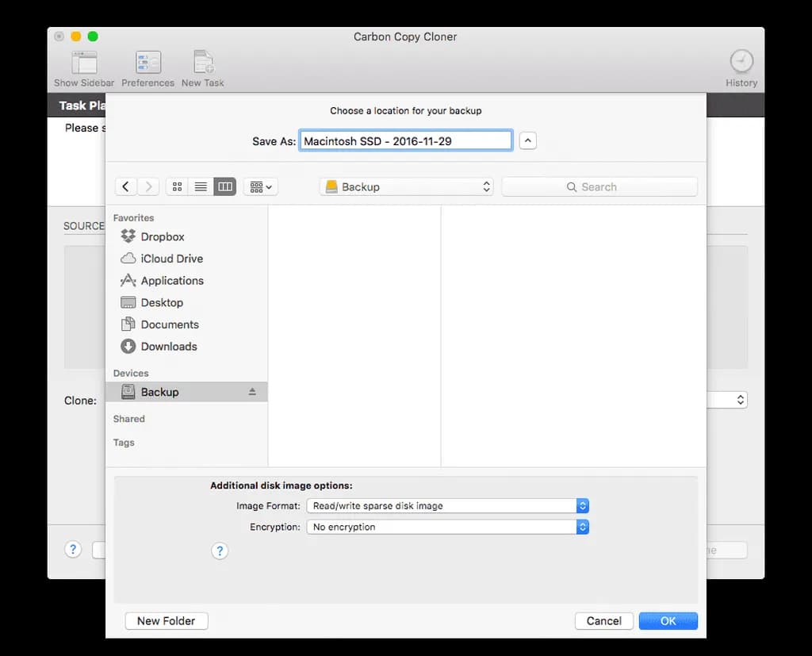Eject the Backup device
The width and height of the screenshot is (812, 656).
coord(252,392)
